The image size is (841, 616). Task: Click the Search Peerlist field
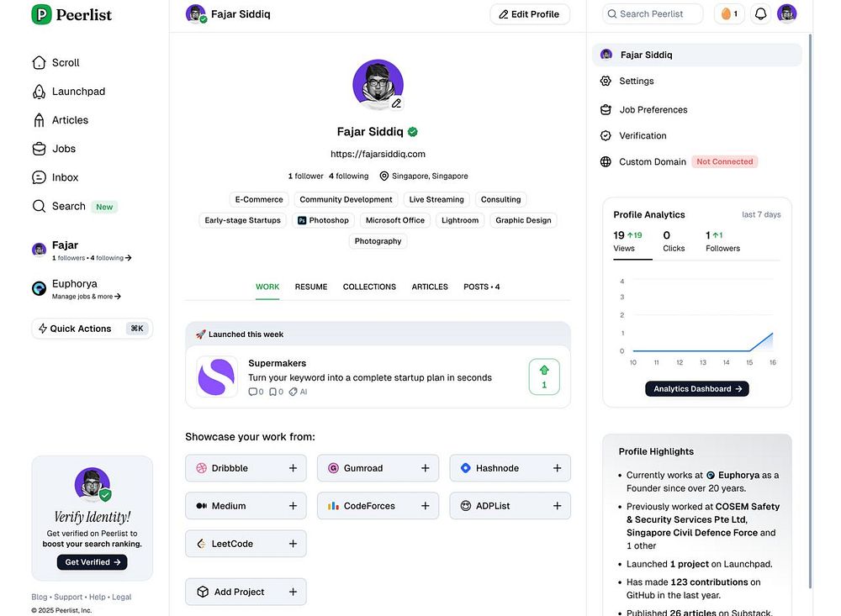click(653, 14)
